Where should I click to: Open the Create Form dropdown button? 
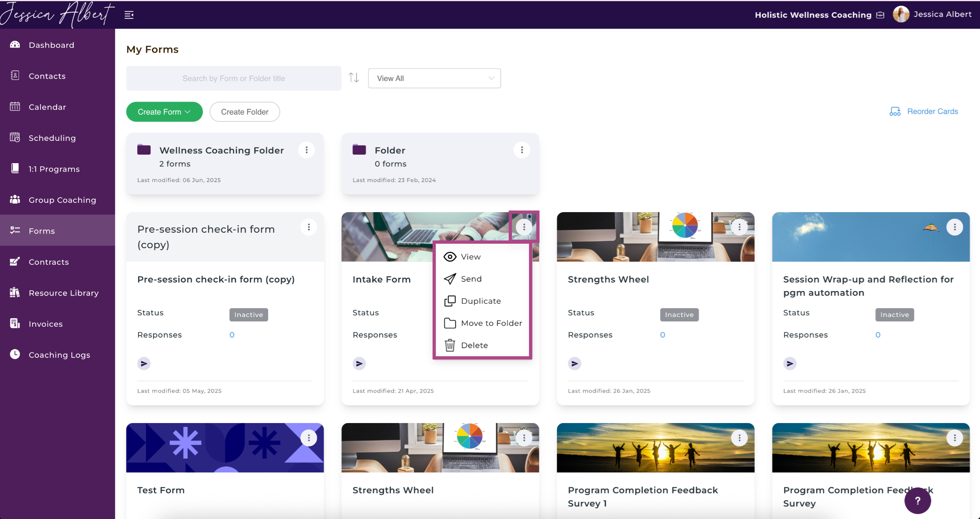(x=164, y=112)
